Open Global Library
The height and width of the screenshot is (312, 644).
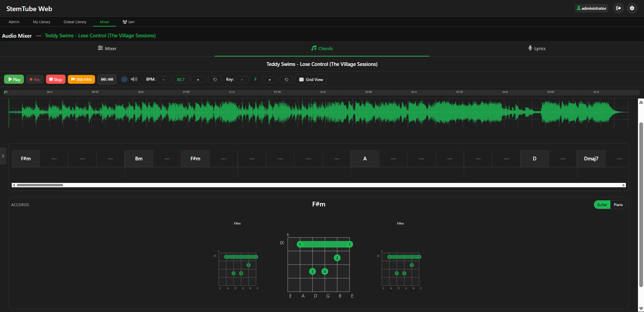coord(75,22)
